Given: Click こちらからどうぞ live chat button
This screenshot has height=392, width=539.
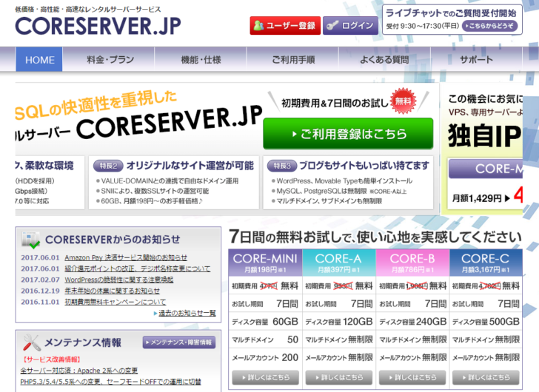Looking at the screenshot, I should coord(489,26).
